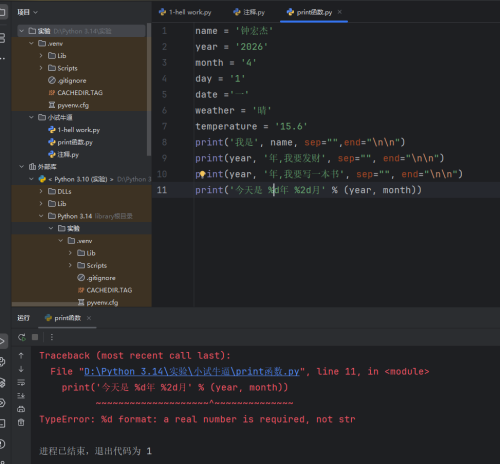Toggle soft-wrap in the Run console
Image resolution: width=500 pixels, height=464 pixels.
[21, 382]
